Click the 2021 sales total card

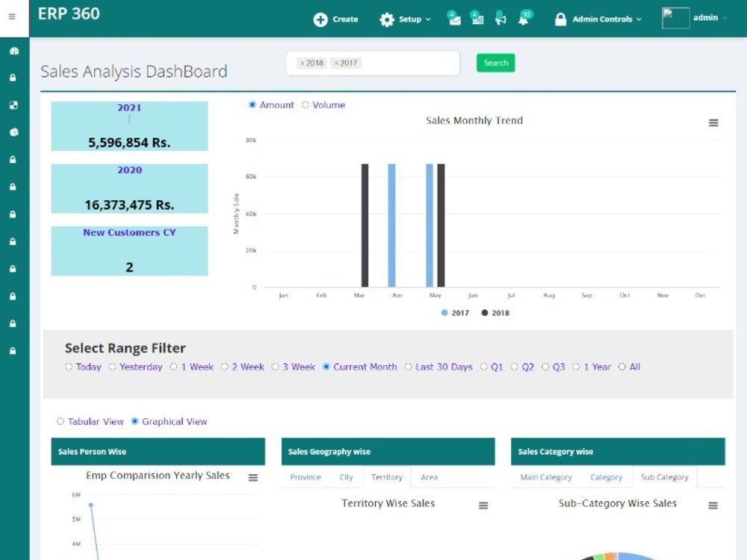[129, 126]
